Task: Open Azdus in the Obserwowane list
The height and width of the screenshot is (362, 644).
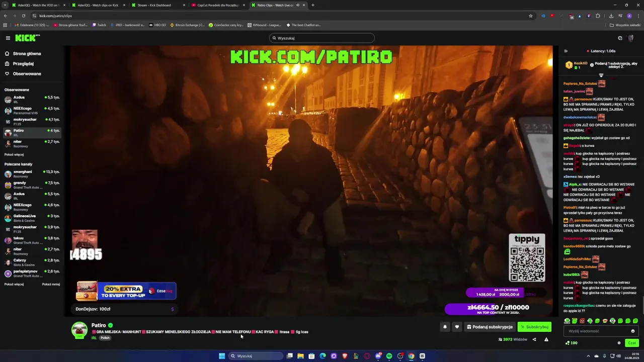Action: click(32, 99)
